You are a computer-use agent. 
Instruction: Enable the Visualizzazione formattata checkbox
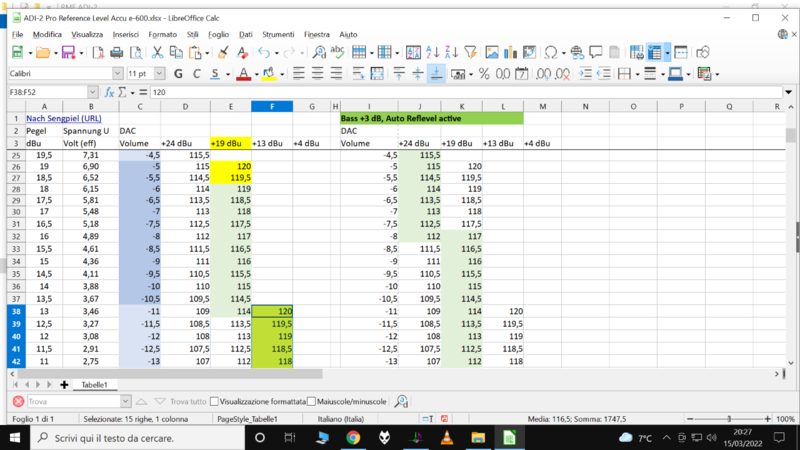coord(215,401)
